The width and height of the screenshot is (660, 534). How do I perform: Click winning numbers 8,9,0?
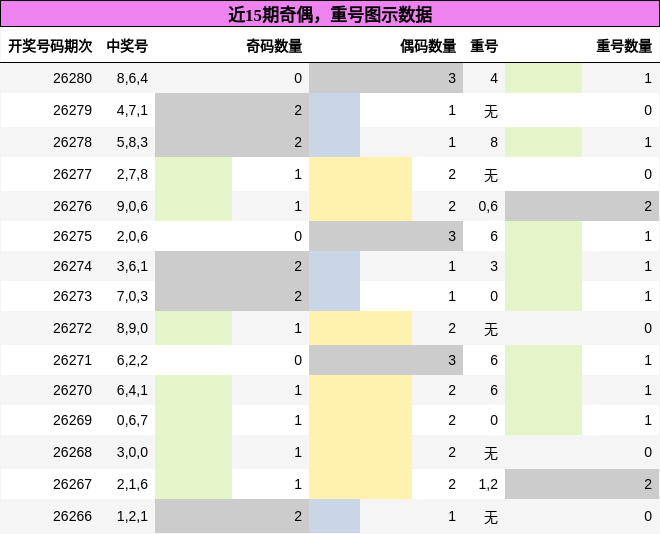[132, 328]
